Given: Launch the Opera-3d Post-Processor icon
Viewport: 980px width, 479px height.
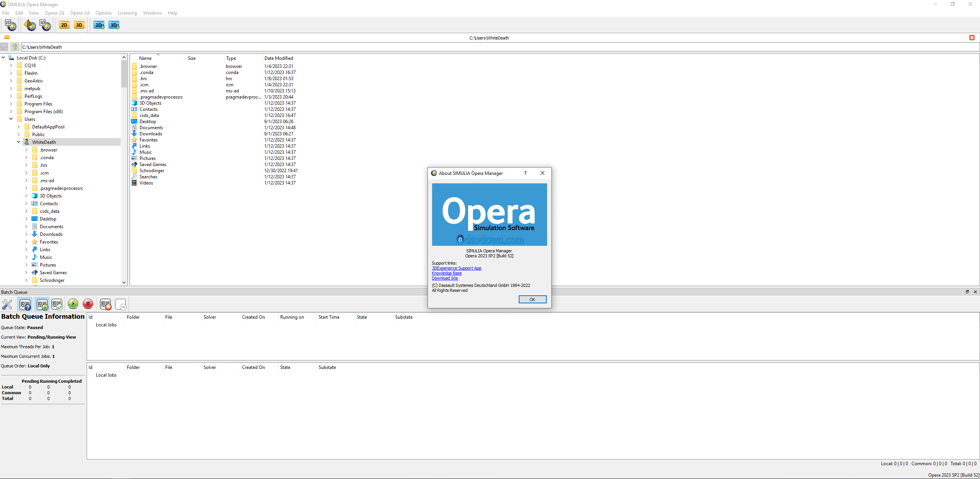Looking at the screenshot, I should click(45, 25).
